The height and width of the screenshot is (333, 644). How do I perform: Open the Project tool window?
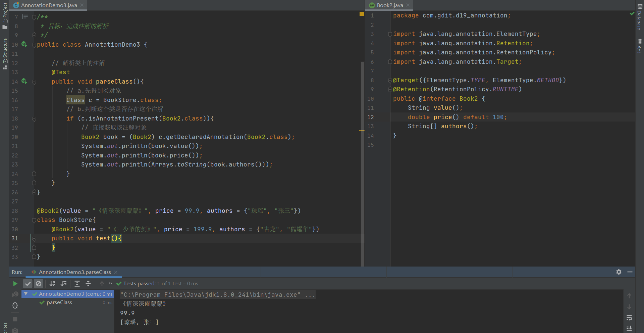[x=5, y=15]
